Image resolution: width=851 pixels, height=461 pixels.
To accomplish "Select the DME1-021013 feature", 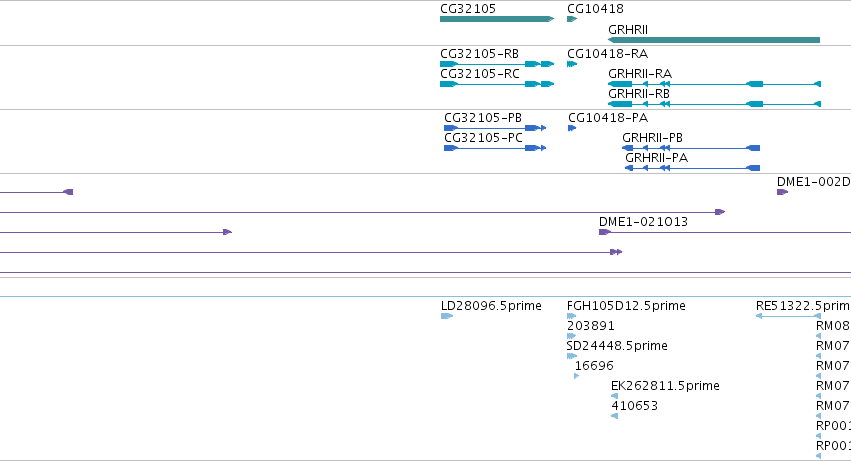I will pyautogui.click(x=725, y=232).
